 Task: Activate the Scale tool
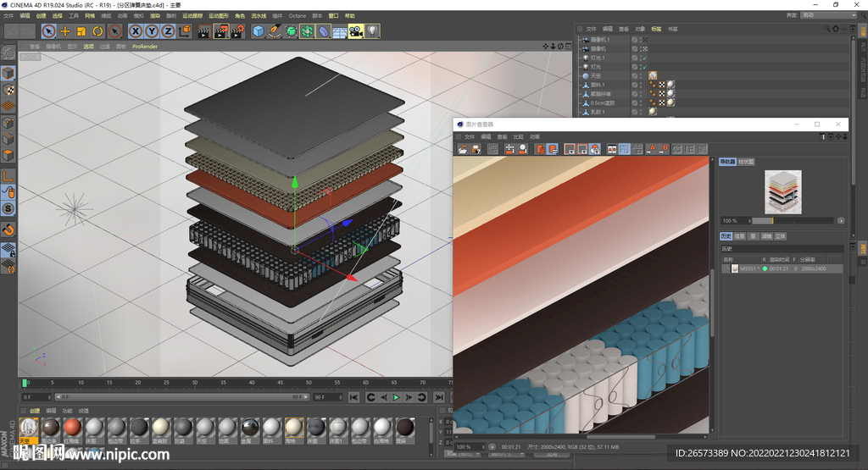81,31
